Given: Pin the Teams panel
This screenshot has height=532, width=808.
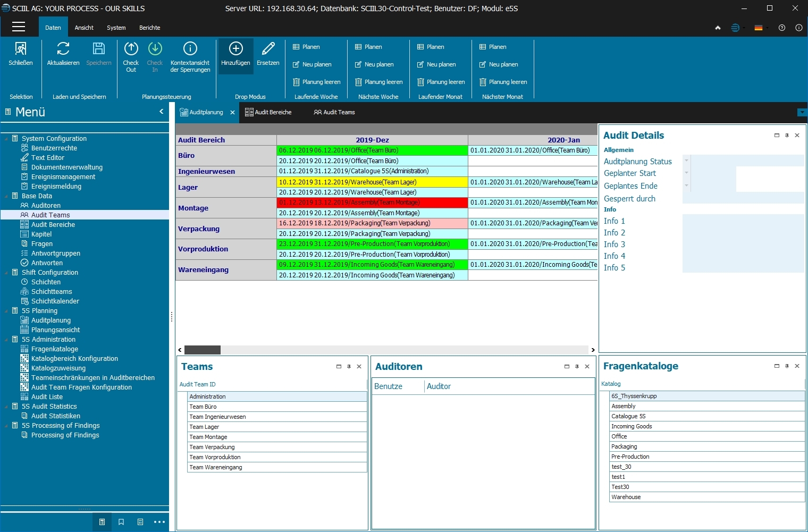Looking at the screenshot, I should [349, 367].
